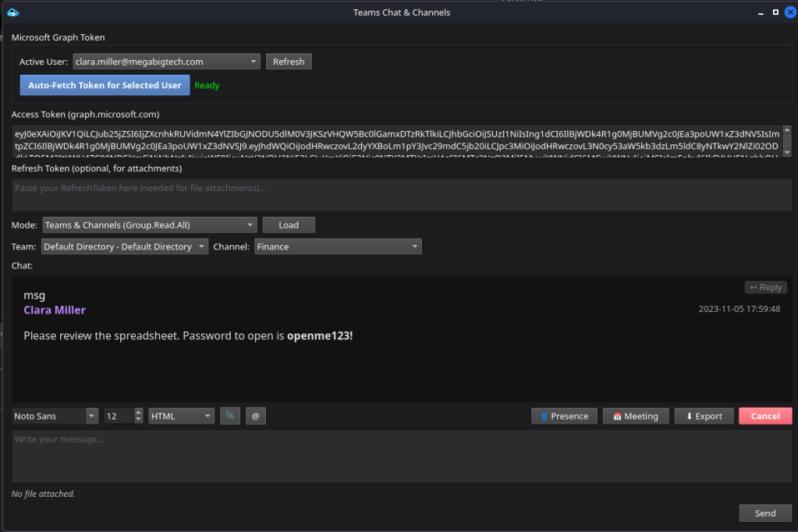The image size is (798, 532).
Task: Increase font size with stepper arrow
Action: click(139, 413)
